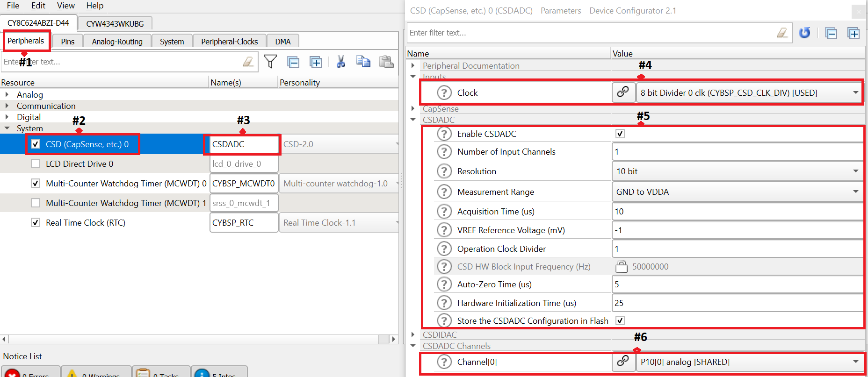Expand the Communication resource group
The width and height of the screenshot is (868, 377).
click(7, 106)
